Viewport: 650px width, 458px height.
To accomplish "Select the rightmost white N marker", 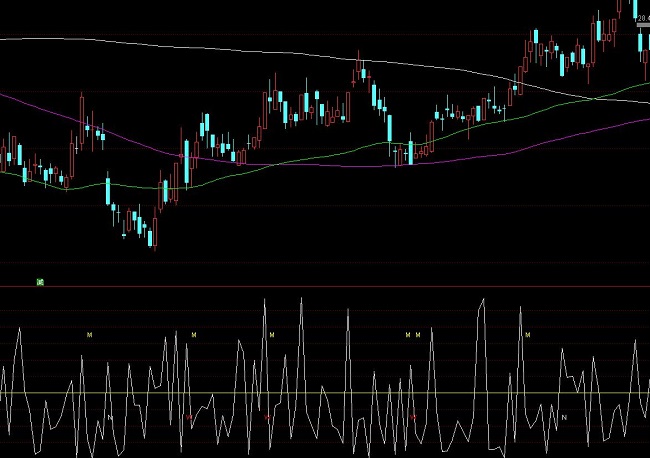I will tap(564, 415).
